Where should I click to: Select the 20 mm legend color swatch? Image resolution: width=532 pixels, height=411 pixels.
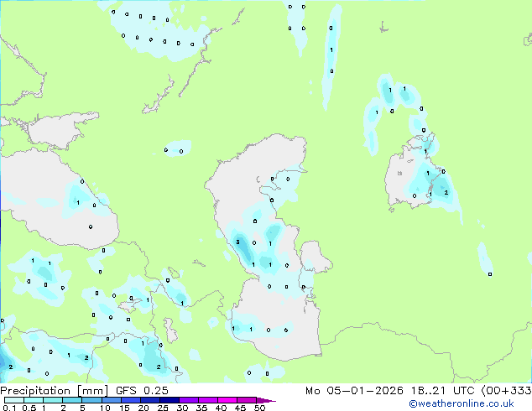click(x=149, y=400)
